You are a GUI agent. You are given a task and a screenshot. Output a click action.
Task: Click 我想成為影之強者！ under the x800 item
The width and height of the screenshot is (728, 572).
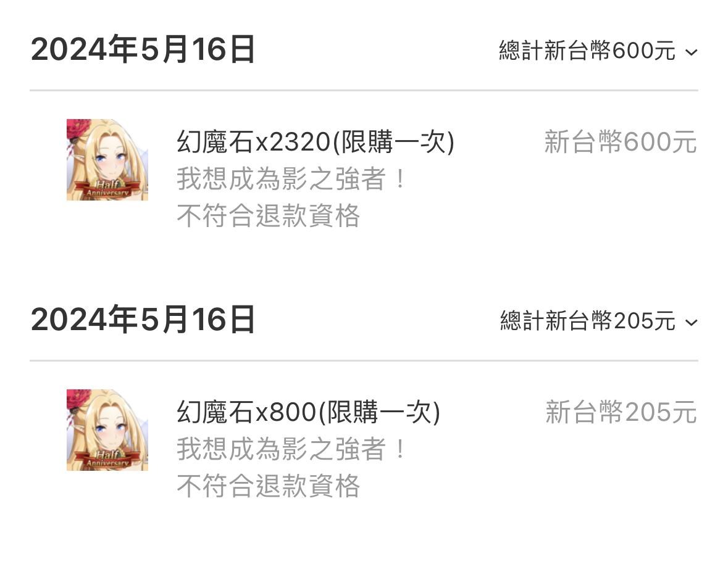click(292, 449)
